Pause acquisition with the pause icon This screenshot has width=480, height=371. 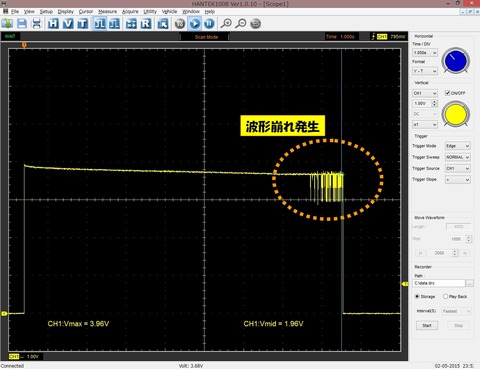click(209, 24)
